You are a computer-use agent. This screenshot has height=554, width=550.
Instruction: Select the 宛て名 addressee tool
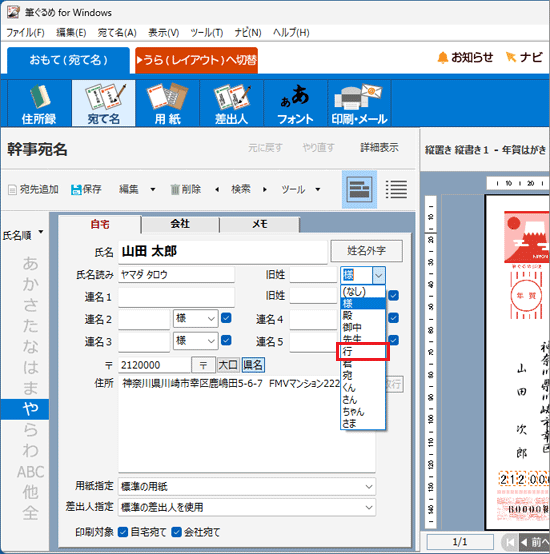(x=104, y=103)
